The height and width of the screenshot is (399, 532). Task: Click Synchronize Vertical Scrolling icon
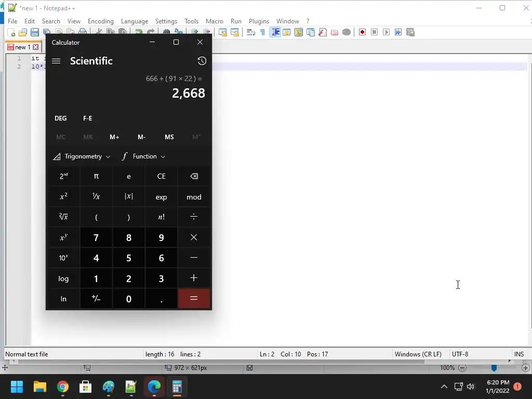[x=222, y=32]
